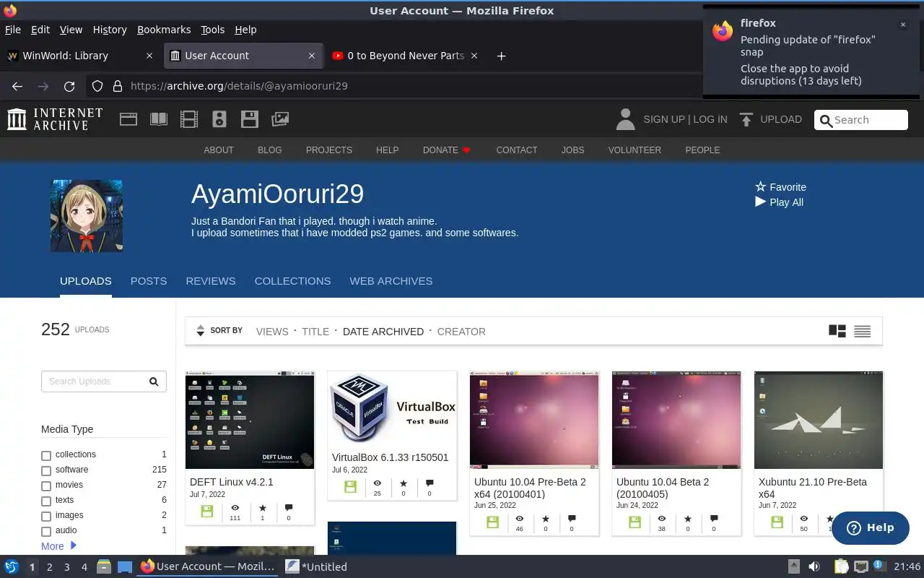Image resolution: width=924 pixels, height=578 pixels.
Task: Open the *Untitled taskbar window
Action: point(316,567)
